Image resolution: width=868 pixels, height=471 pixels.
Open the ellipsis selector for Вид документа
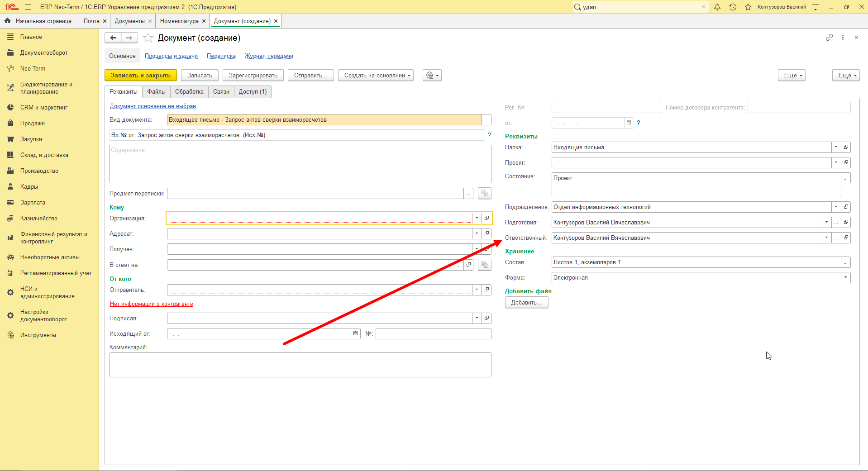point(486,119)
